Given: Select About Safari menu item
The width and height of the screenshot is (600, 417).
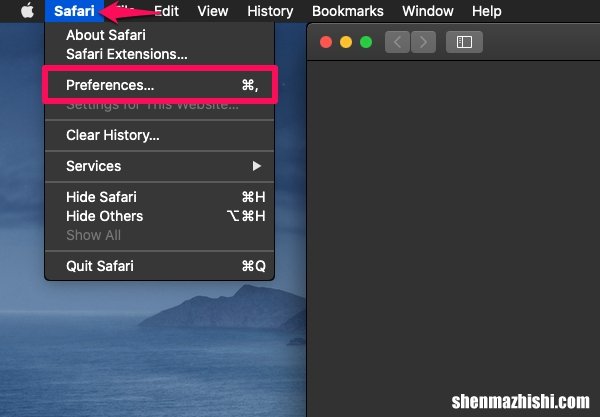Looking at the screenshot, I should pyautogui.click(x=160, y=35).
